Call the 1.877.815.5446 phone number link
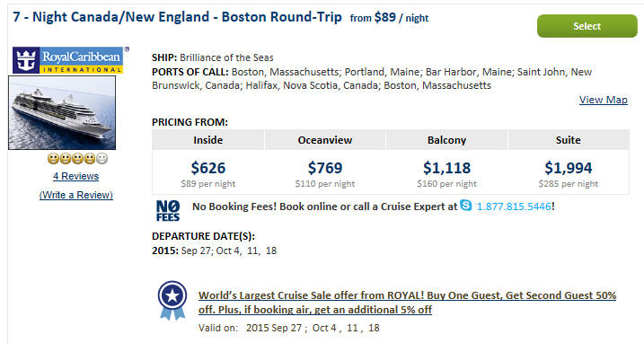Screen dimensions: 644x343 tap(514, 207)
